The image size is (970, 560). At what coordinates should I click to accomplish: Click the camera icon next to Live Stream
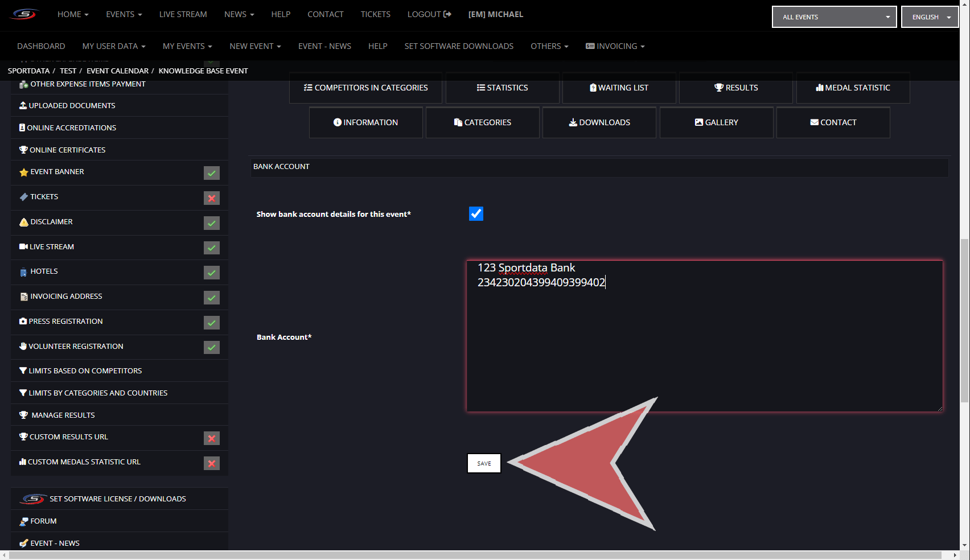coord(23,247)
